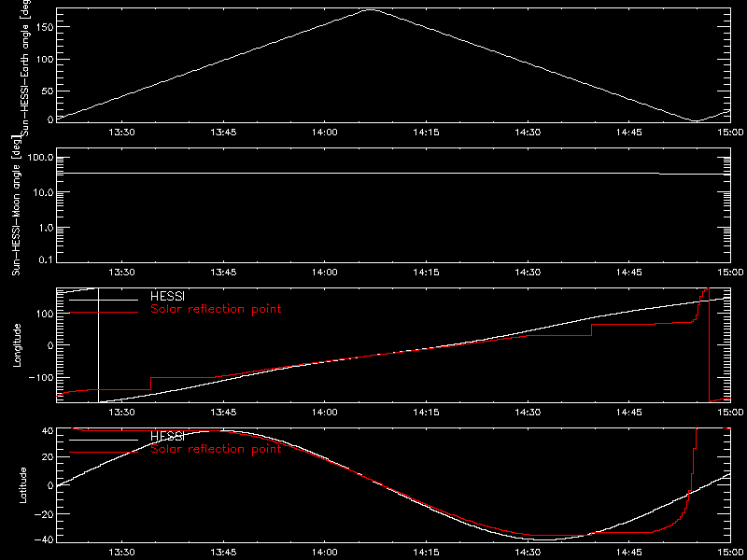Viewport: 747px width, 560px height.
Task: Select Solar reflection point label in Latitude plot
Action: [x=216, y=449]
